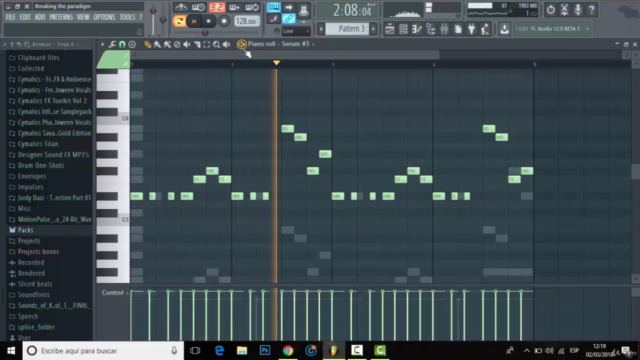Image resolution: width=640 pixels, height=360 pixels.
Task: Open the undo history circular arrow
Action: pyautogui.click(x=551, y=9)
